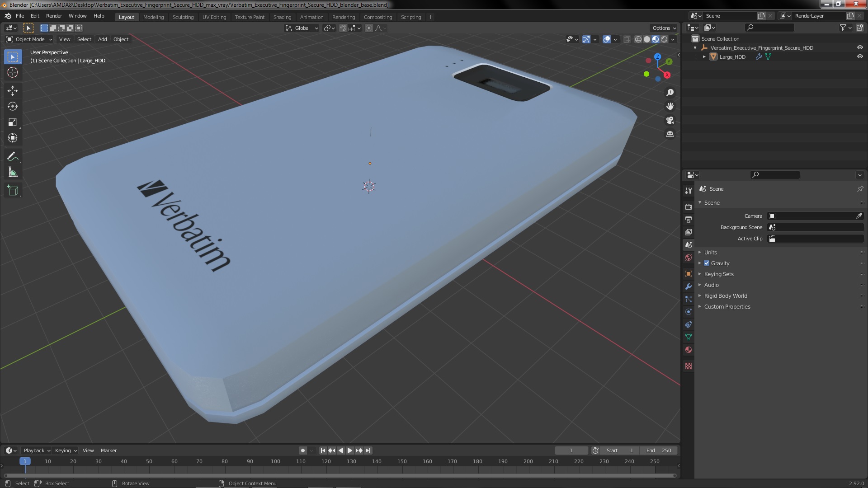Open the Physics properties tab
This screenshot has height=488, width=868.
coord(689,312)
